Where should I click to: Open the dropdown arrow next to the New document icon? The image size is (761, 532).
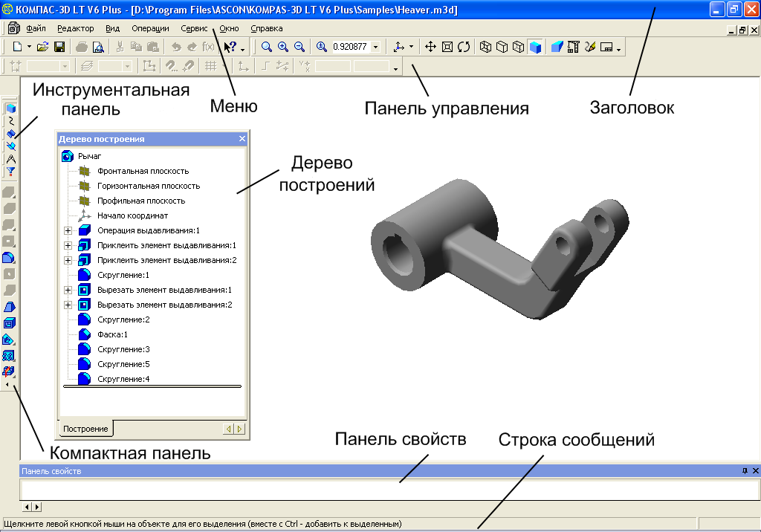click(29, 47)
